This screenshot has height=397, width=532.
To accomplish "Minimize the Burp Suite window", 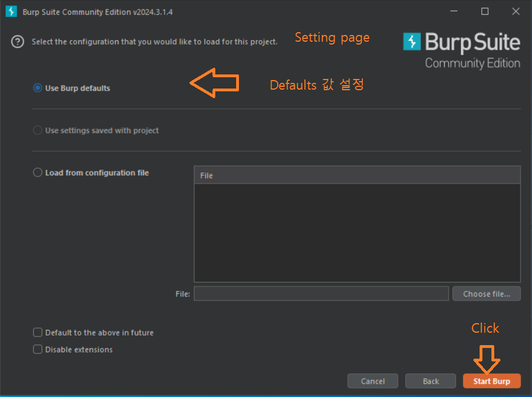I will click(x=454, y=11).
